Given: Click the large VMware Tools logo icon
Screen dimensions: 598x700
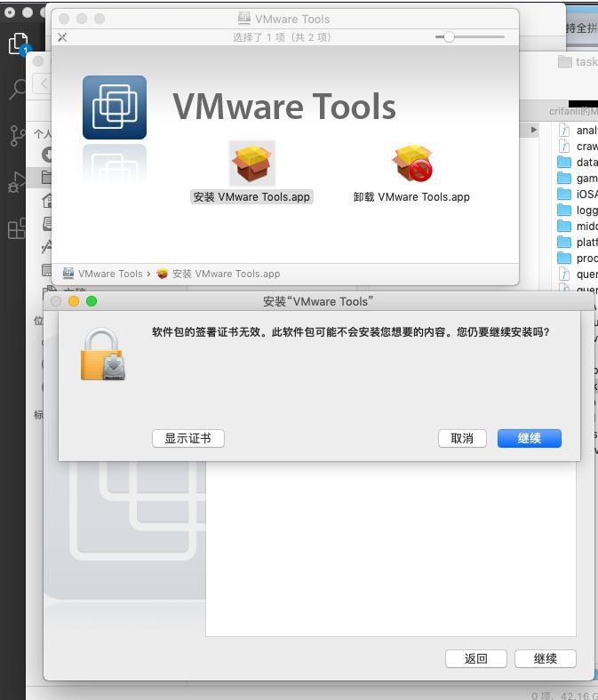Looking at the screenshot, I should click(x=115, y=107).
